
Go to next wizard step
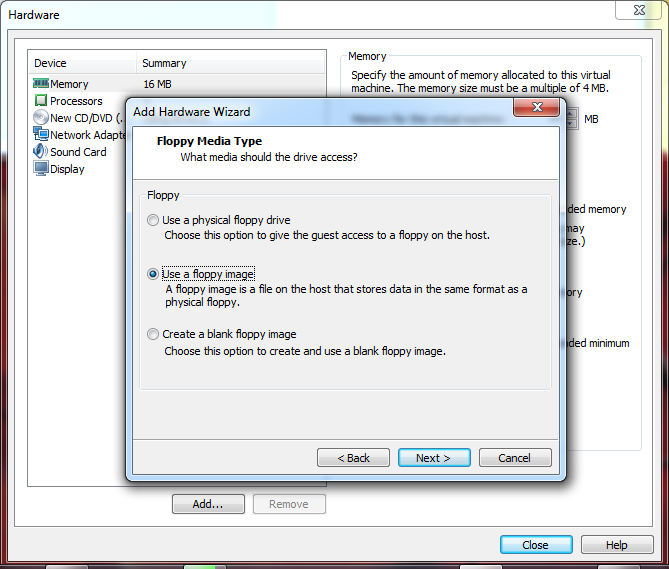(x=434, y=458)
